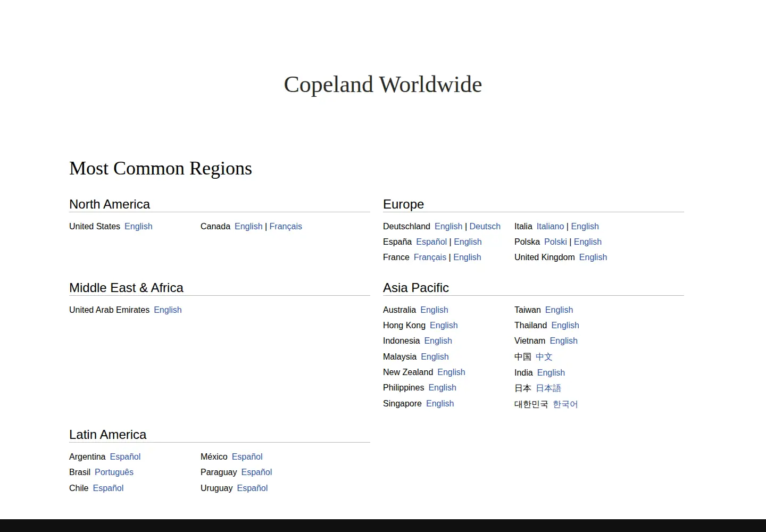
Task: Click the United Kingdom country label
Action: coord(545,257)
